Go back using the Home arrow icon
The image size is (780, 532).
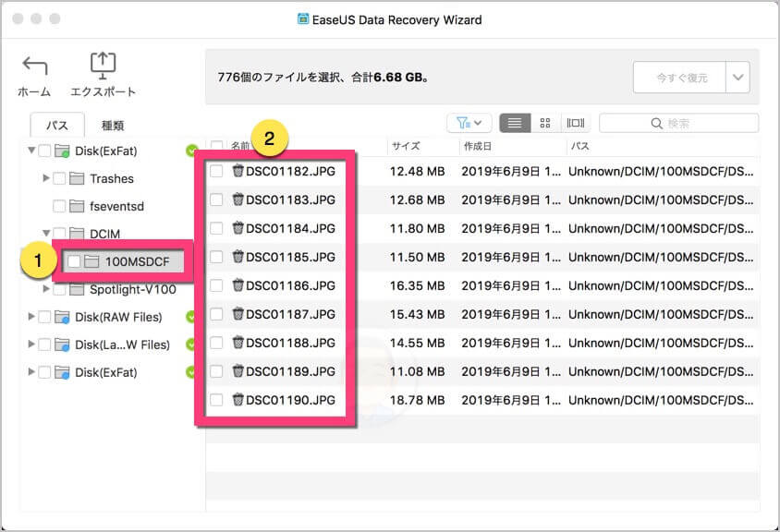coord(35,66)
